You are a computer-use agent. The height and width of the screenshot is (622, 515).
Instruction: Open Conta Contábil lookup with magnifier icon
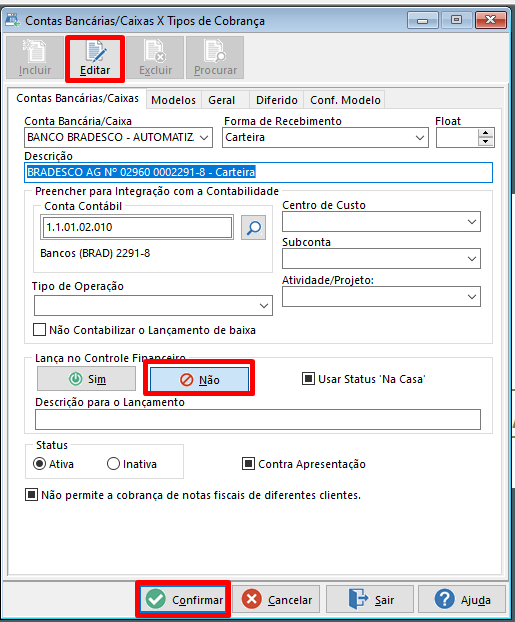point(254,228)
